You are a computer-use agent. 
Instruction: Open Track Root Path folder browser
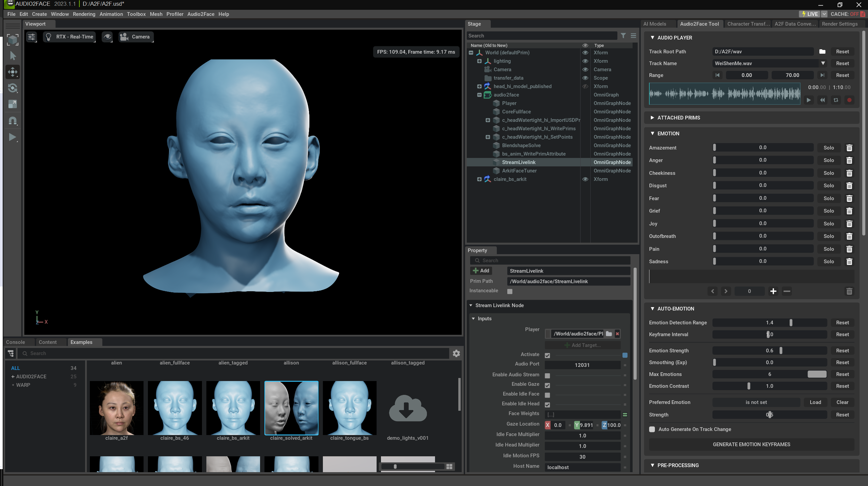tap(822, 52)
